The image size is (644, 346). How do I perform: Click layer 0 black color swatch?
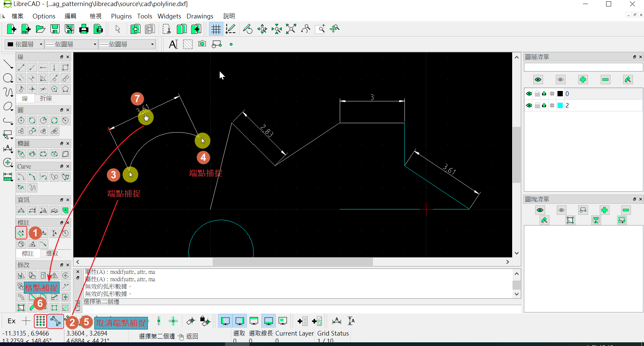(x=560, y=94)
